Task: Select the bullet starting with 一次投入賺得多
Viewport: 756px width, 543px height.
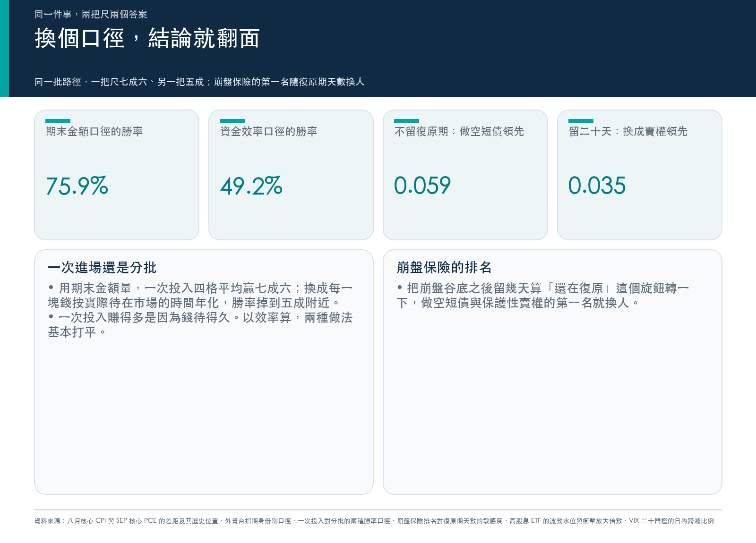Action: tap(200, 325)
